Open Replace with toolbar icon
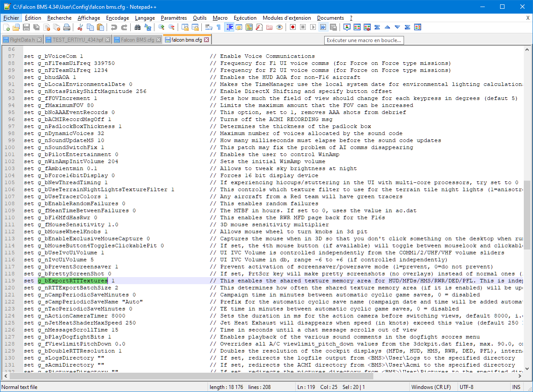The width and height of the screenshot is (533, 392). [148, 27]
